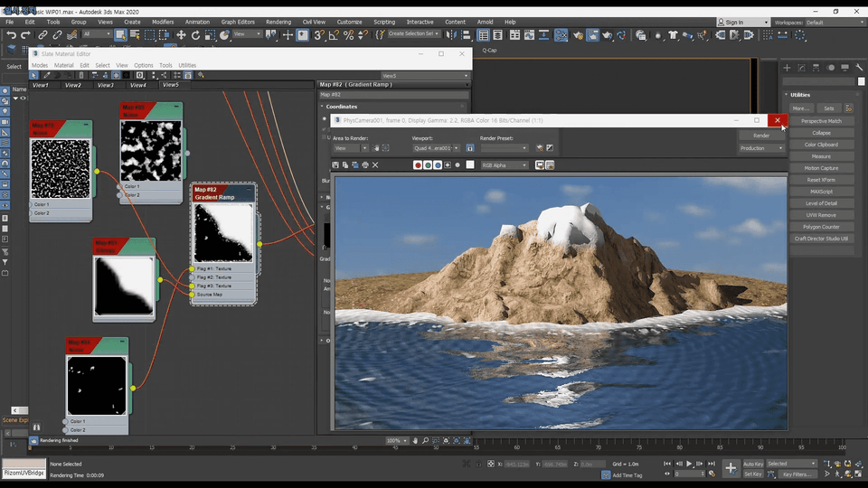Open the Rendering menu
Screen dimensions: 868x488
click(278, 22)
